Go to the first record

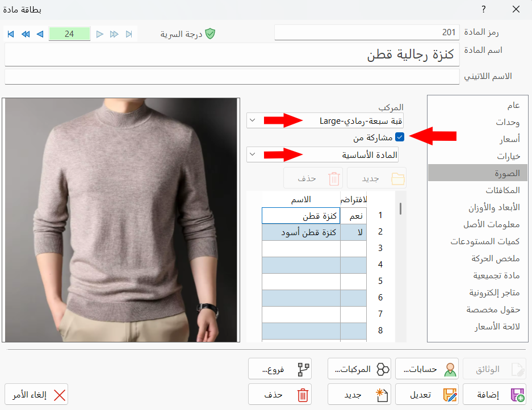pyautogui.click(x=11, y=34)
